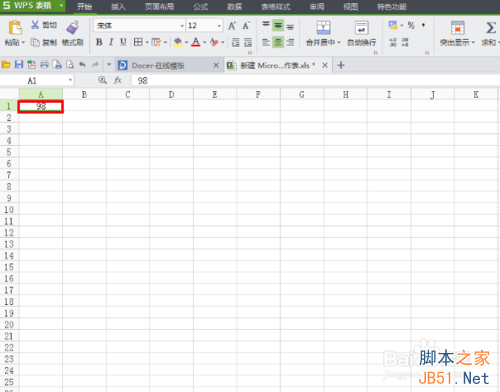Click the Highlight conditional format icon

click(458, 28)
